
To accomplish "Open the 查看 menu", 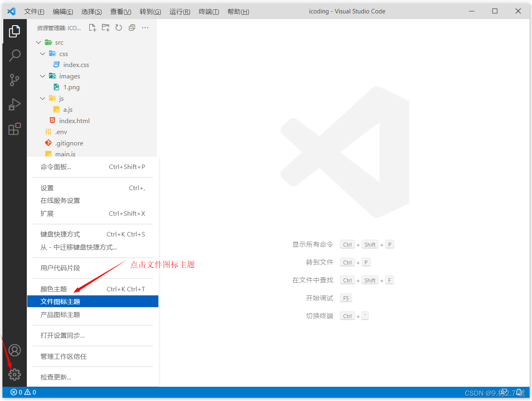I will (120, 11).
